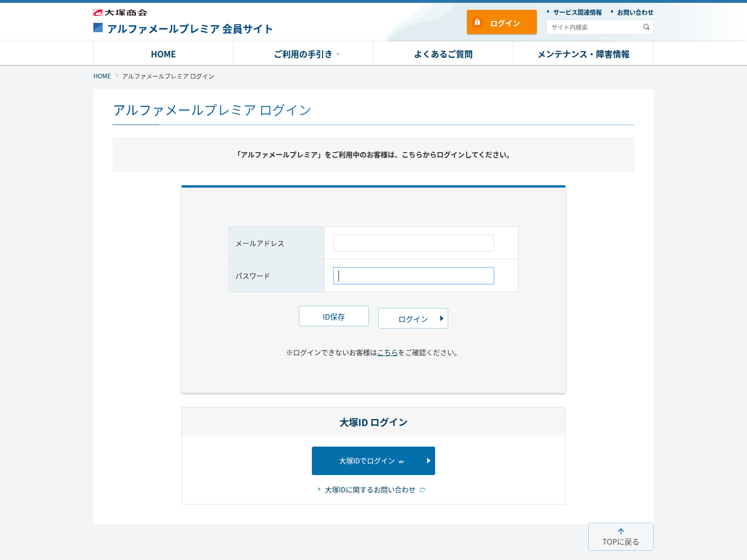Open ご利用の手引き menu item

tap(303, 54)
